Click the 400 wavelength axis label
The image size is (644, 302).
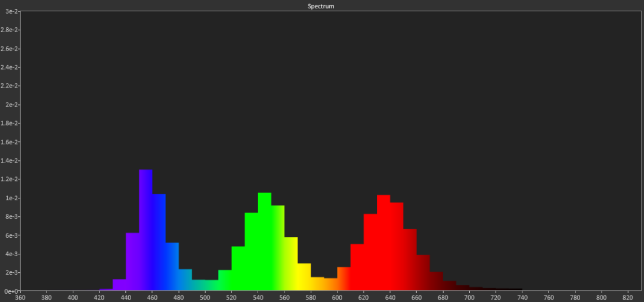[73, 297]
